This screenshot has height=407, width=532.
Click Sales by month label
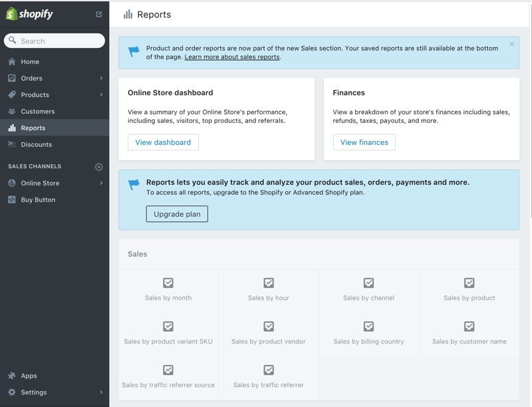click(168, 298)
